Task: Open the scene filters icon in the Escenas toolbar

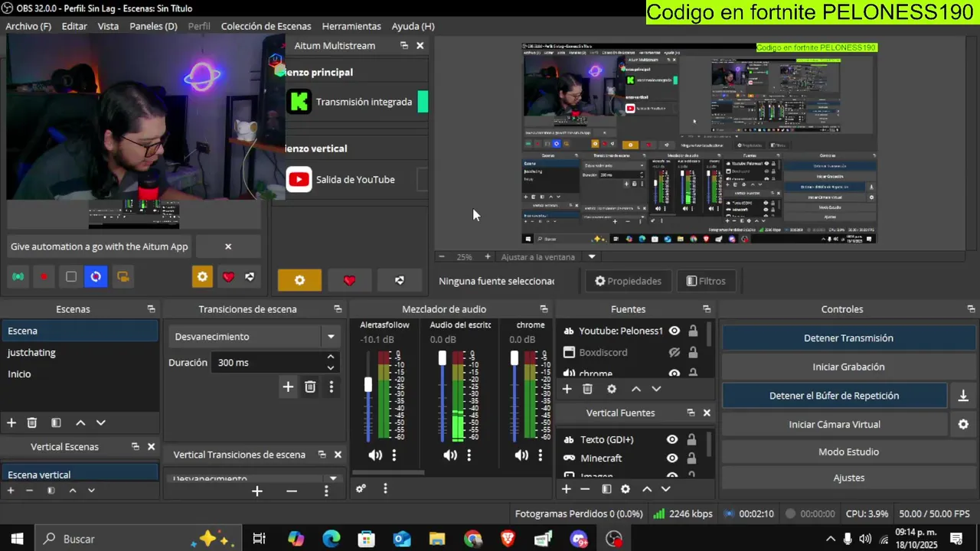Action: coord(56,422)
